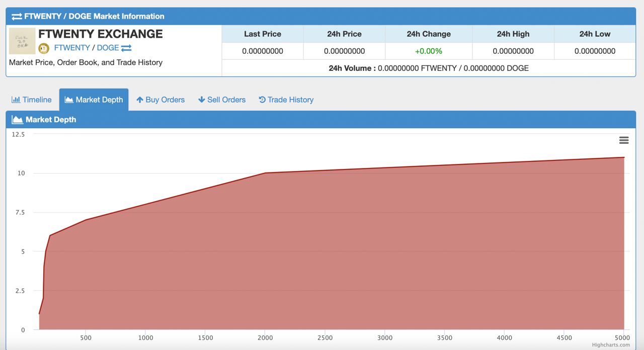Click the 500 label on the horizontal axis
Viewport: 644px width, 350px height.
pyautogui.click(x=86, y=338)
